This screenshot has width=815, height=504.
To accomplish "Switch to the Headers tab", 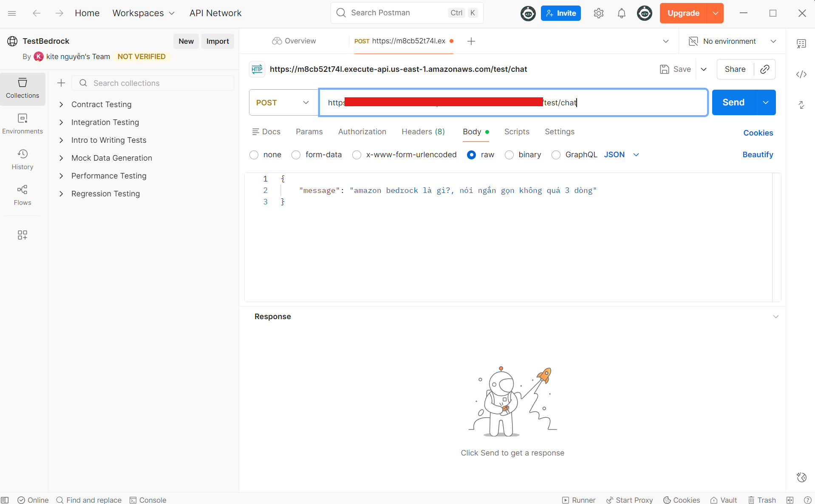I will pyautogui.click(x=423, y=132).
